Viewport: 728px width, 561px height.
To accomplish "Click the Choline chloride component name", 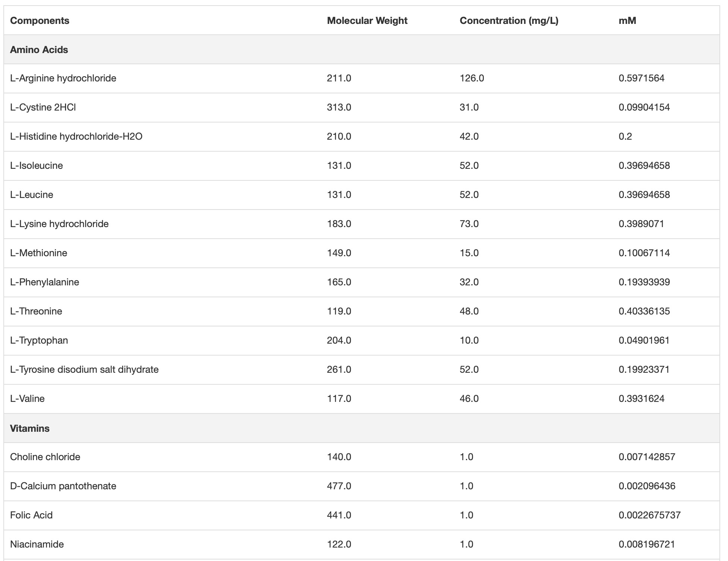I will coord(45,457).
